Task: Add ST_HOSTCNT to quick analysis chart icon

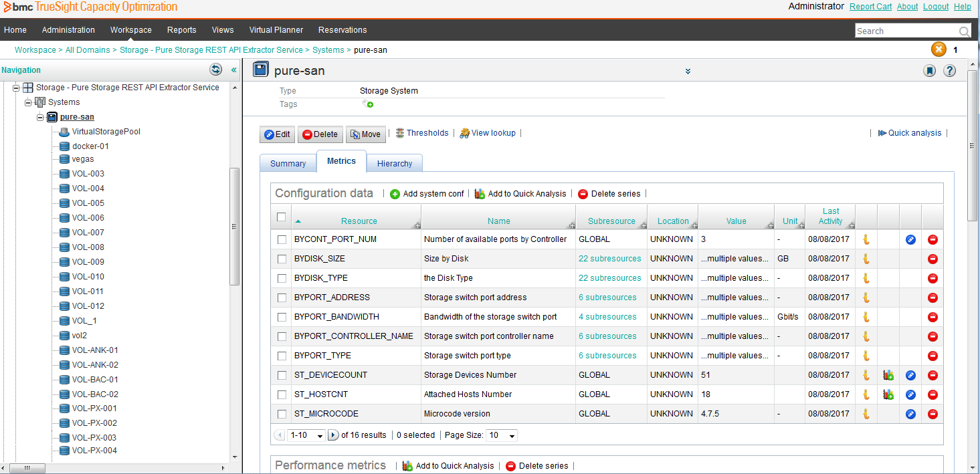Action: click(x=888, y=394)
